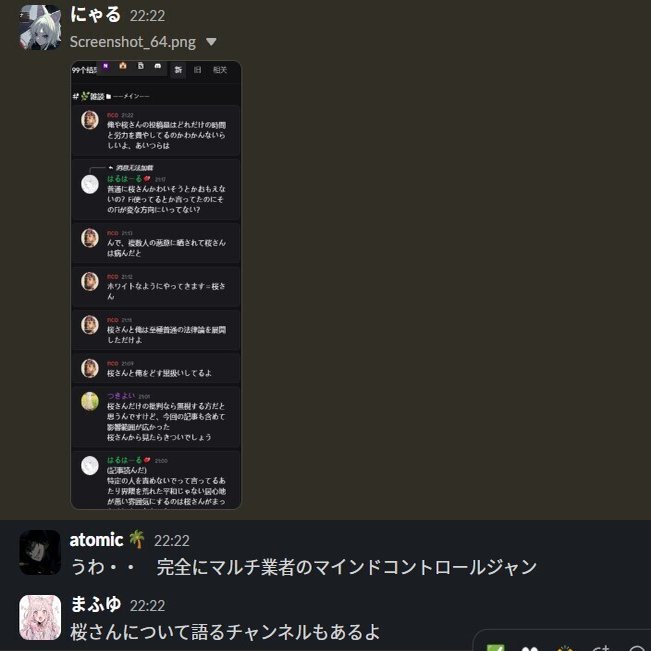The height and width of the screenshot is (651, 651).
Task: Click the まふゆ username
Action: tap(96, 604)
